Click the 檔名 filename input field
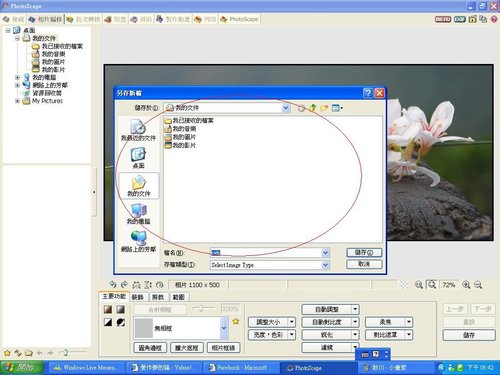This screenshot has height=375, width=500. 266,253
